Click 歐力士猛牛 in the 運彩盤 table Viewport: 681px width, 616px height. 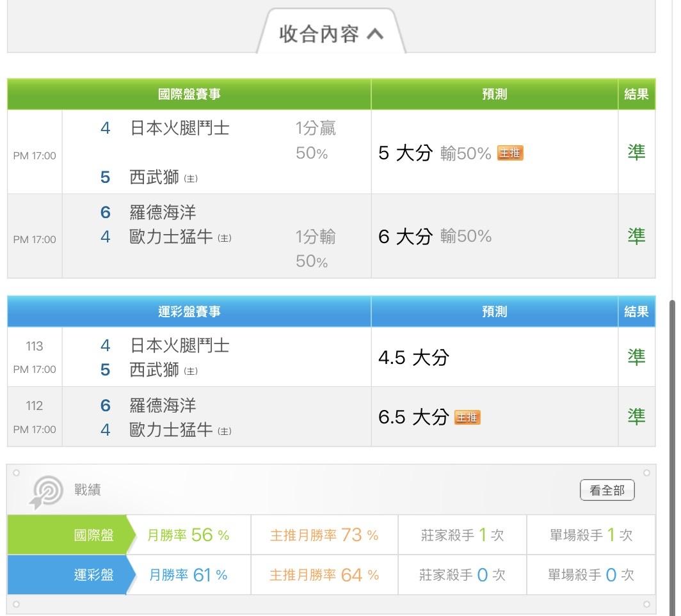(x=171, y=430)
